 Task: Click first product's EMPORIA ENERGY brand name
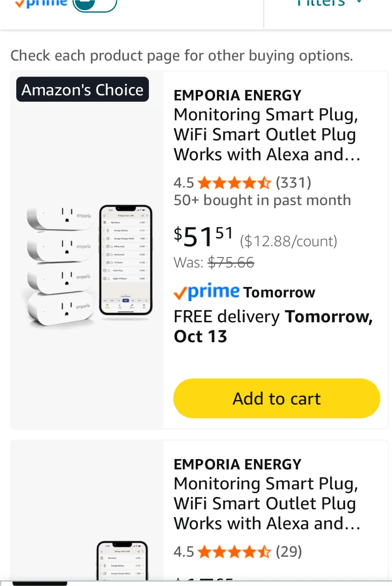click(x=237, y=96)
